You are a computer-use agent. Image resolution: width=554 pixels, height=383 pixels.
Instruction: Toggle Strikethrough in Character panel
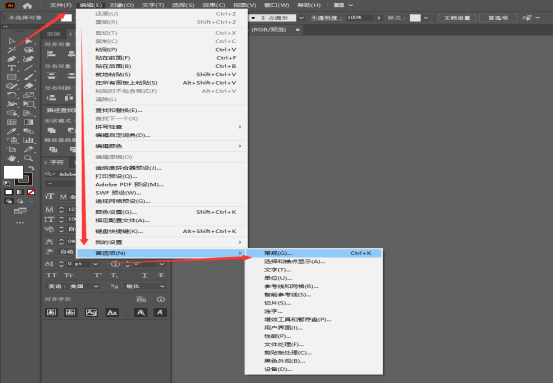pyautogui.click(x=161, y=275)
